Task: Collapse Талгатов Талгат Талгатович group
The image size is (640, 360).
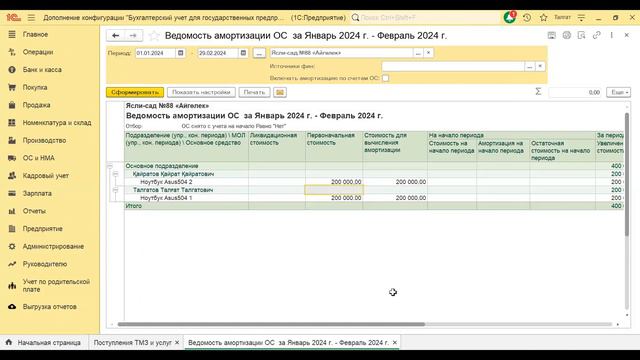Action: pyautogui.click(x=116, y=190)
